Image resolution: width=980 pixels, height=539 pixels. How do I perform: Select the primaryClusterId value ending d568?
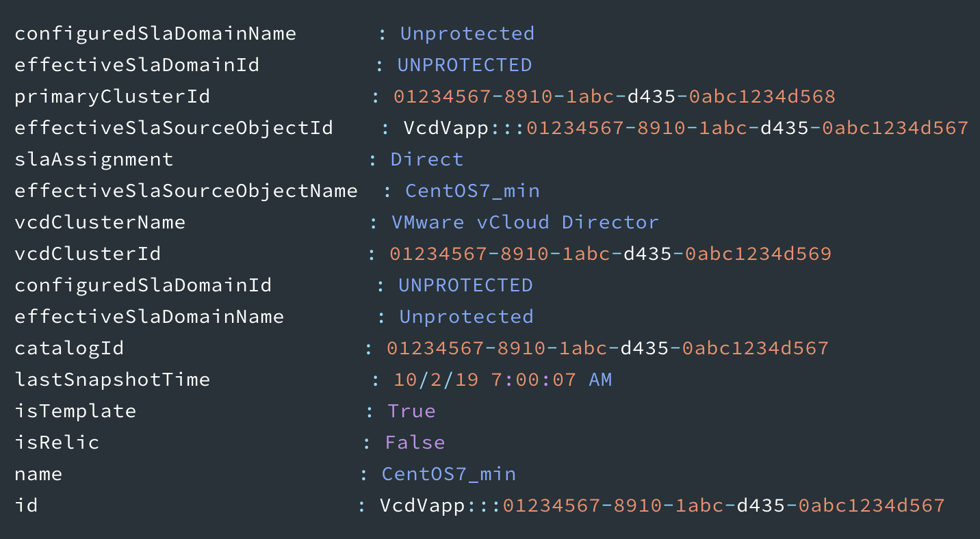(615, 96)
